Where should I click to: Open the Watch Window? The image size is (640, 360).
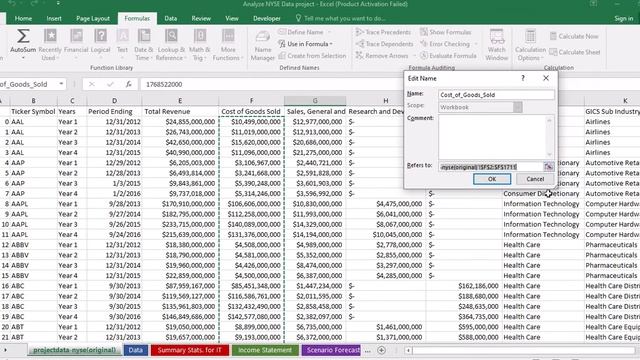[497, 45]
